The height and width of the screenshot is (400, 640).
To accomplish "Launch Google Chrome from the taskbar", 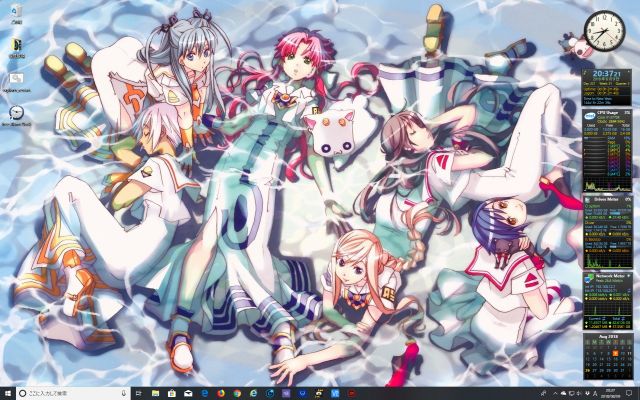I will coord(237,393).
